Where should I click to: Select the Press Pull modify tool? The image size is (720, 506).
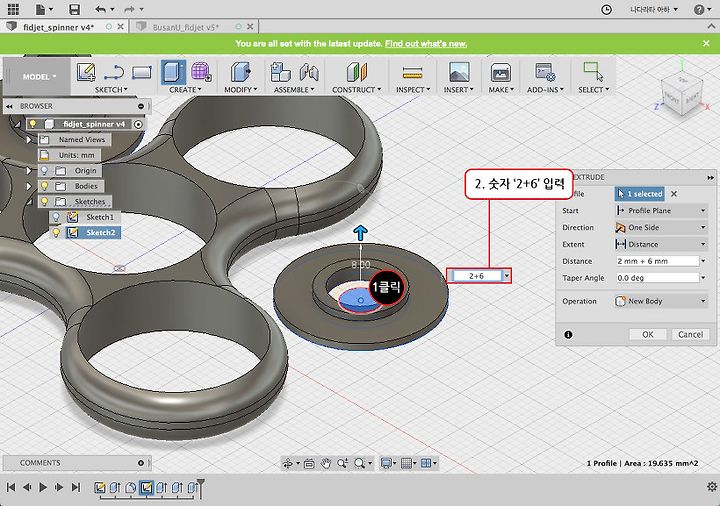[241, 73]
